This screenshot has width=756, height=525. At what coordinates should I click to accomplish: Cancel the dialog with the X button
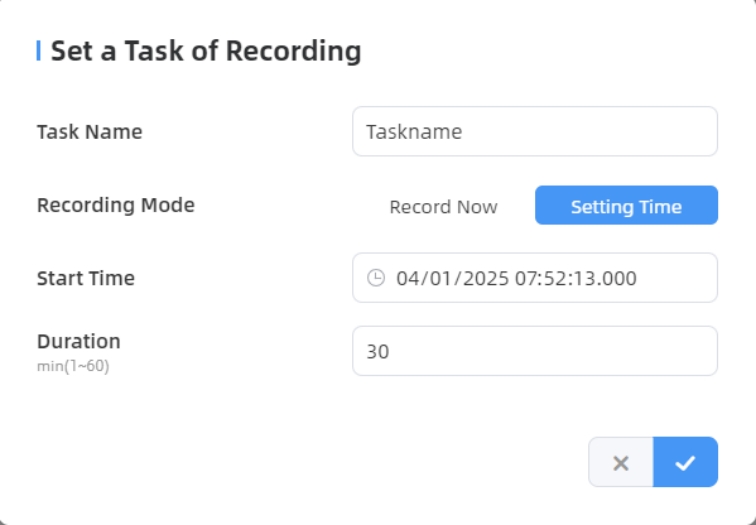coord(621,462)
